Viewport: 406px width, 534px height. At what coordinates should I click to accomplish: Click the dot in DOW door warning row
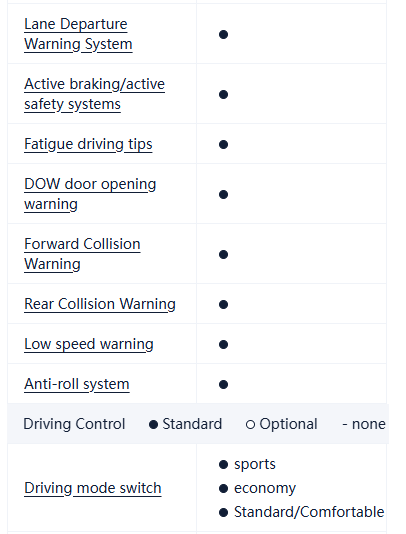pyautogui.click(x=223, y=194)
